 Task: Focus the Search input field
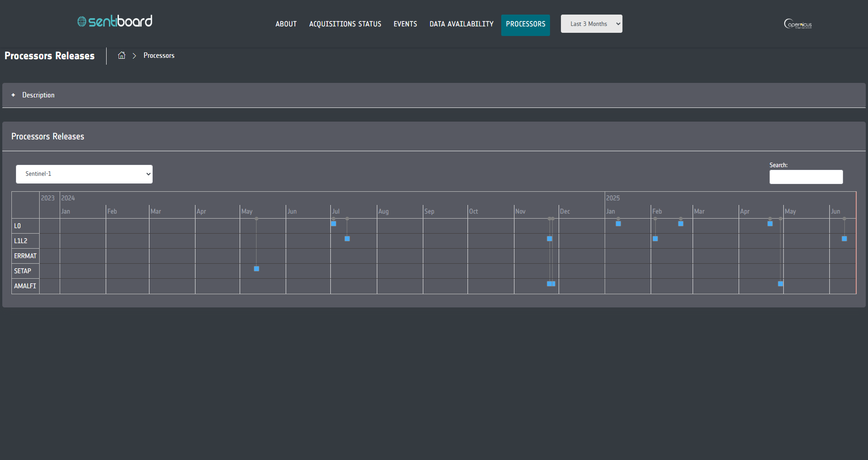click(806, 177)
